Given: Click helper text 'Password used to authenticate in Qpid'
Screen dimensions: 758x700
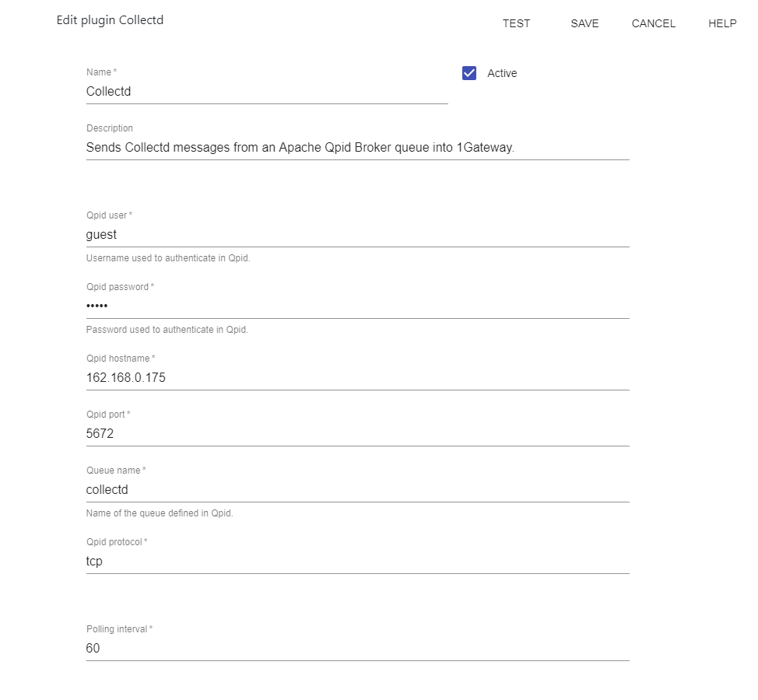Looking at the screenshot, I should click(167, 330).
